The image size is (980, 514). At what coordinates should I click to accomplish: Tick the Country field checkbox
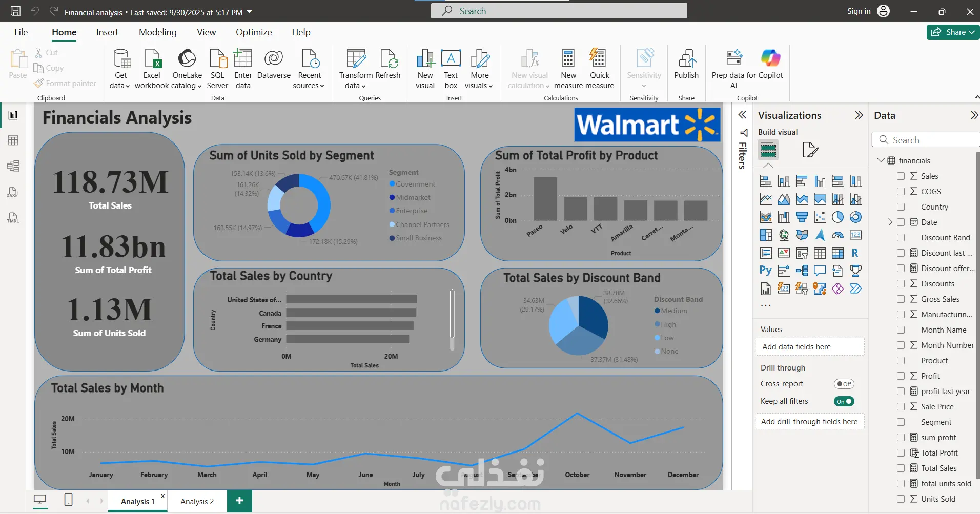(x=901, y=207)
